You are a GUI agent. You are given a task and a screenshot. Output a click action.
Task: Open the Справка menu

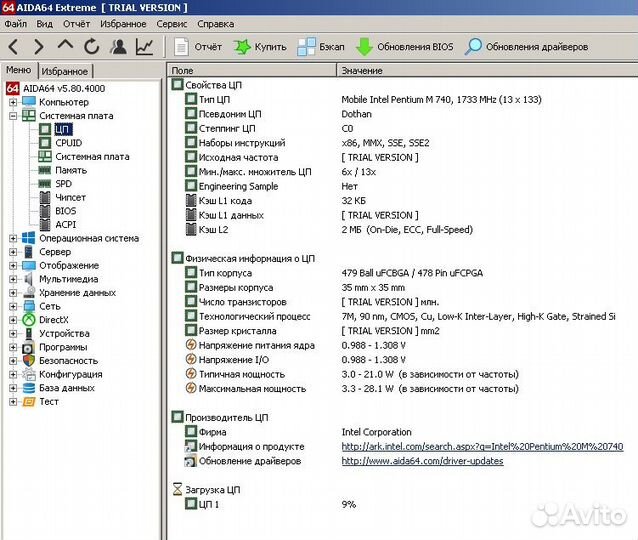pos(216,24)
